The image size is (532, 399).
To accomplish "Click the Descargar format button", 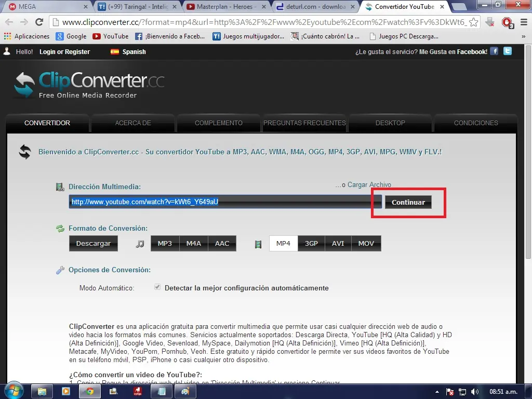I will (x=94, y=243).
